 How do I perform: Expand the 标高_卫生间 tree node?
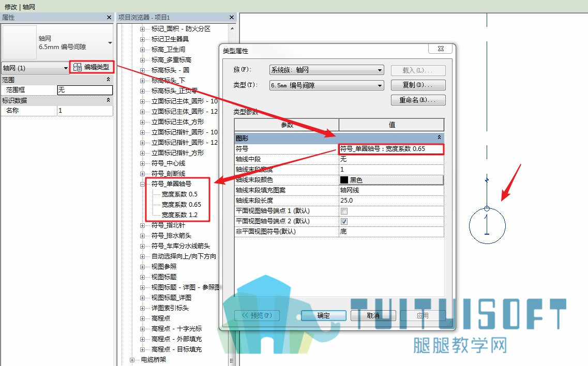[x=143, y=50]
